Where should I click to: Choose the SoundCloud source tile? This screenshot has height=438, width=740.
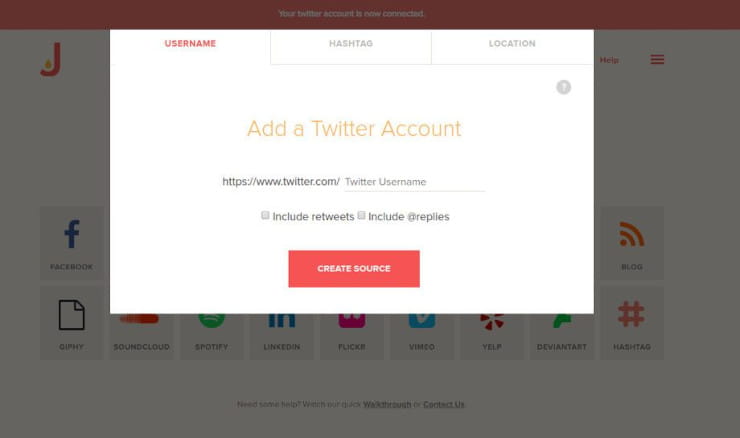pyautogui.click(x=142, y=337)
